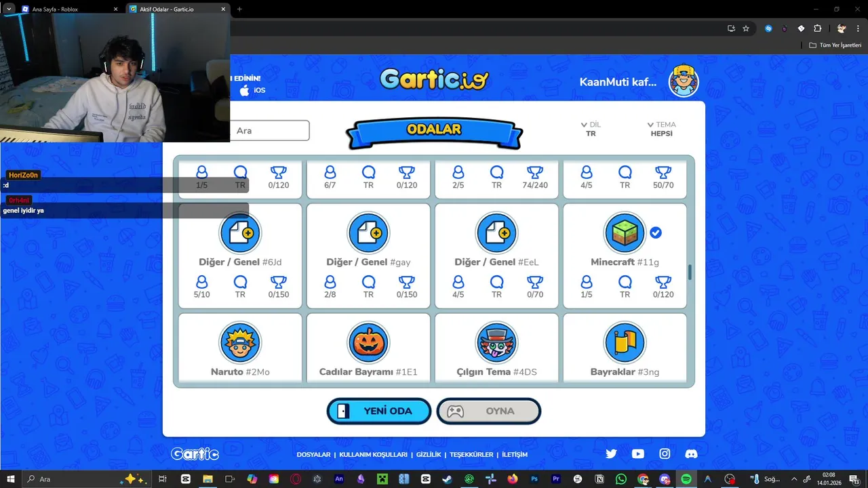
Task: Click the Minecraft verified check badge
Action: [656, 232]
